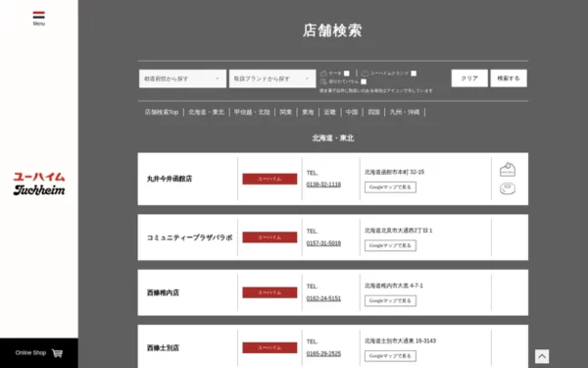588x368 pixels.
Task: Select the 九州・沖縄 region tab
Action: click(x=405, y=112)
